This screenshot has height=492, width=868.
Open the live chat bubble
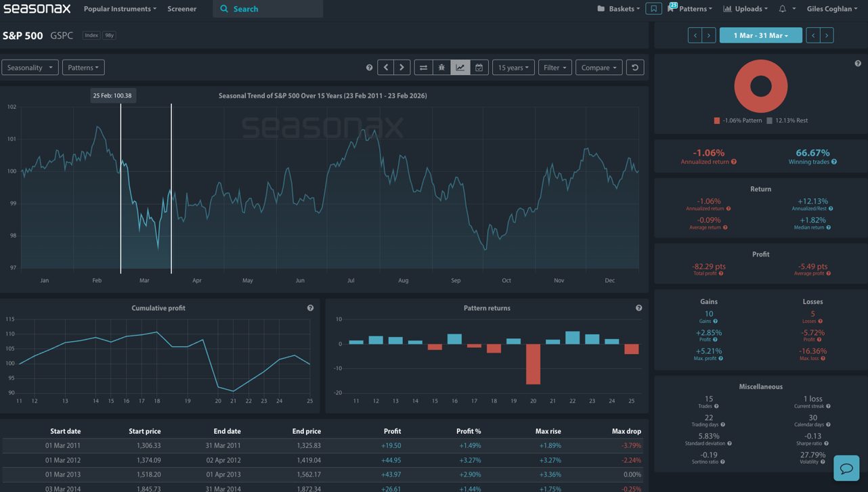point(846,468)
